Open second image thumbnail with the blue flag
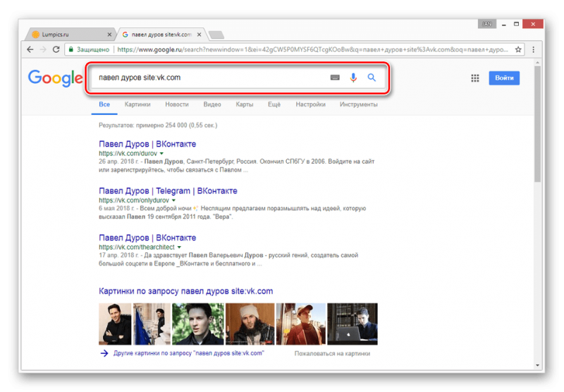Viewport: 564px width, 392px height. pyautogui.click(x=152, y=324)
